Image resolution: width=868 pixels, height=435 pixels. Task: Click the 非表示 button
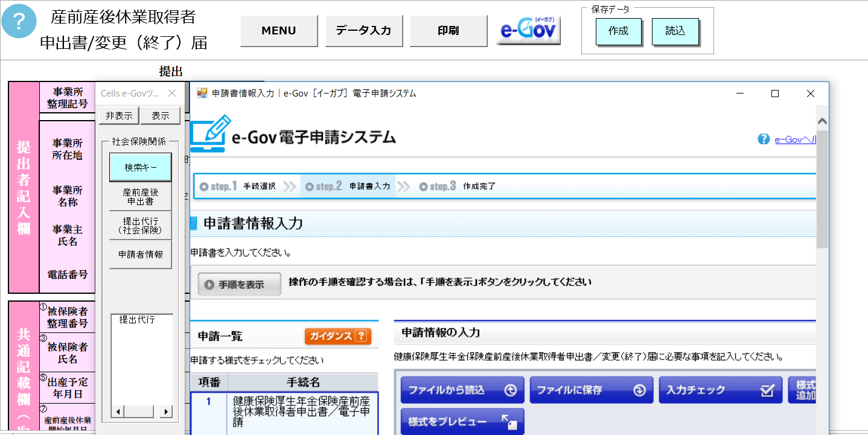tap(119, 116)
